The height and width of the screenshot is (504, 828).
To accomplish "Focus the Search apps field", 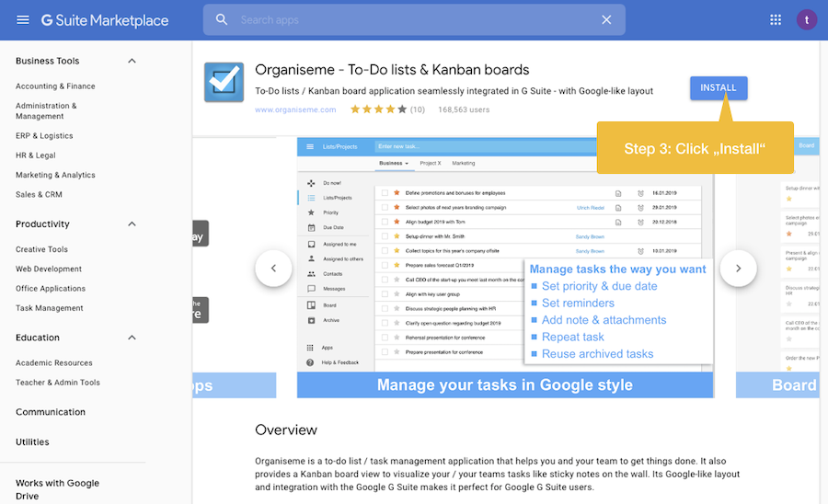I will point(415,20).
